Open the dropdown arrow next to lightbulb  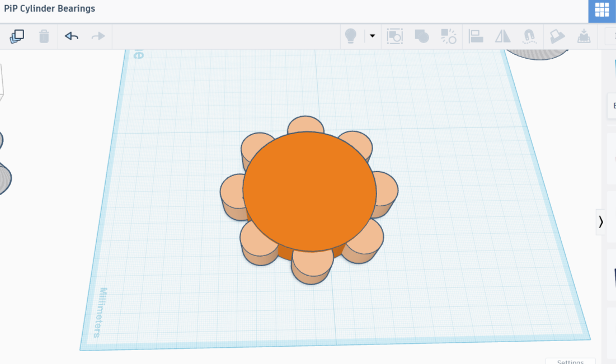click(372, 36)
